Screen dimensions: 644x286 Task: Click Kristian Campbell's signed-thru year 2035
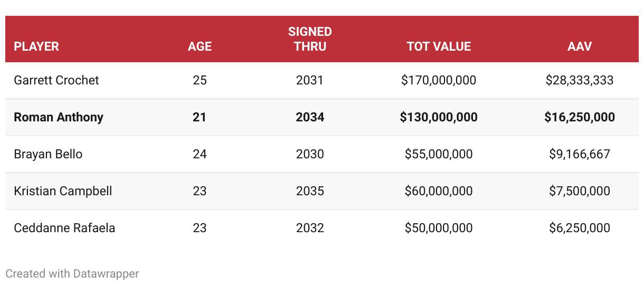(x=310, y=191)
